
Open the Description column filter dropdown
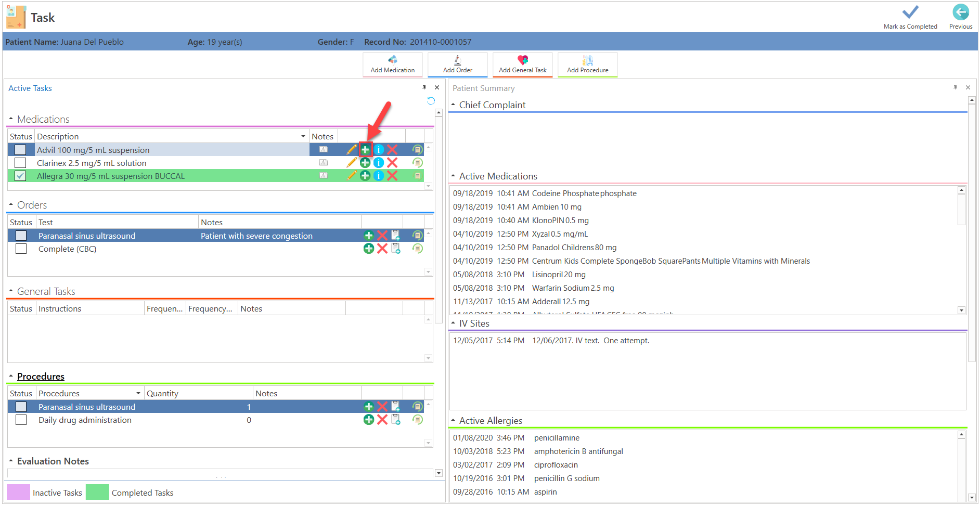(x=303, y=136)
